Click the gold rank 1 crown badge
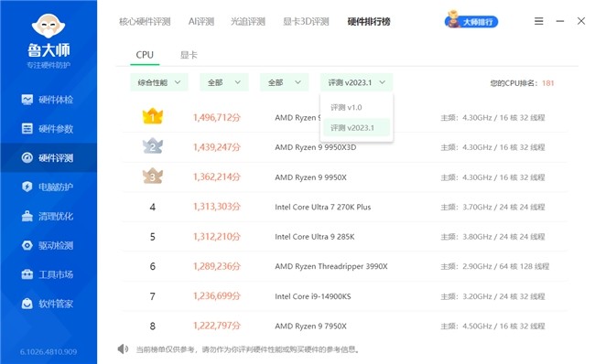This screenshot has height=364, width=595. (153, 116)
